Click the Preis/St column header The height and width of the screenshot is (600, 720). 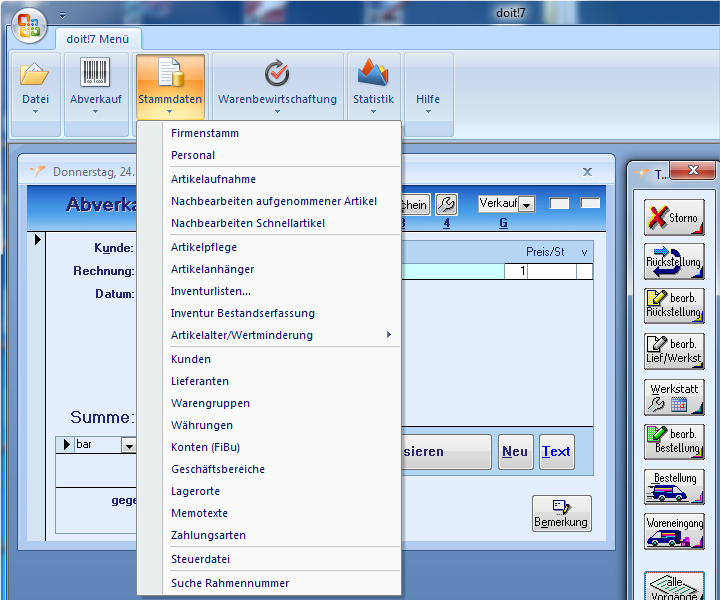click(545, 252)
